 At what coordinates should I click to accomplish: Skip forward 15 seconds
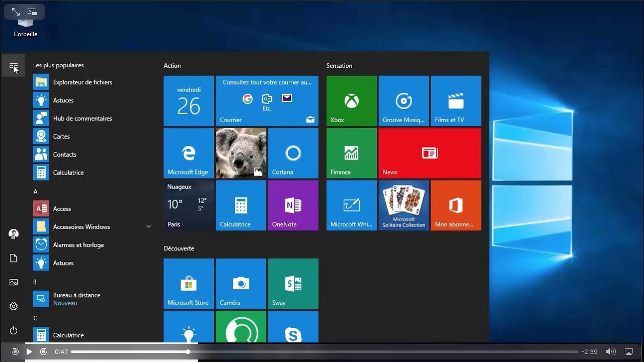43,352
